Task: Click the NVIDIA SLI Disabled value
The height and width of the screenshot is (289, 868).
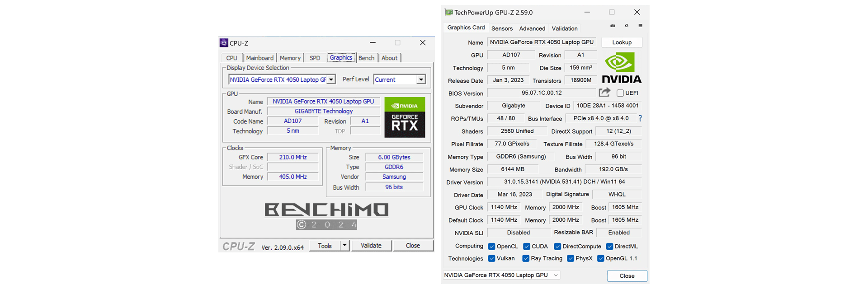Action: [x=518, y=233]
